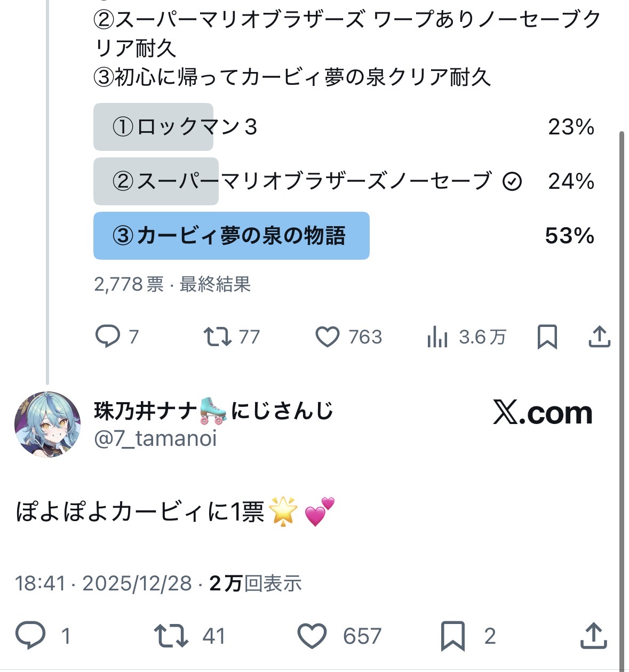
Task: View analytics showing 3.6万 impressions
Action: point(437,337)
